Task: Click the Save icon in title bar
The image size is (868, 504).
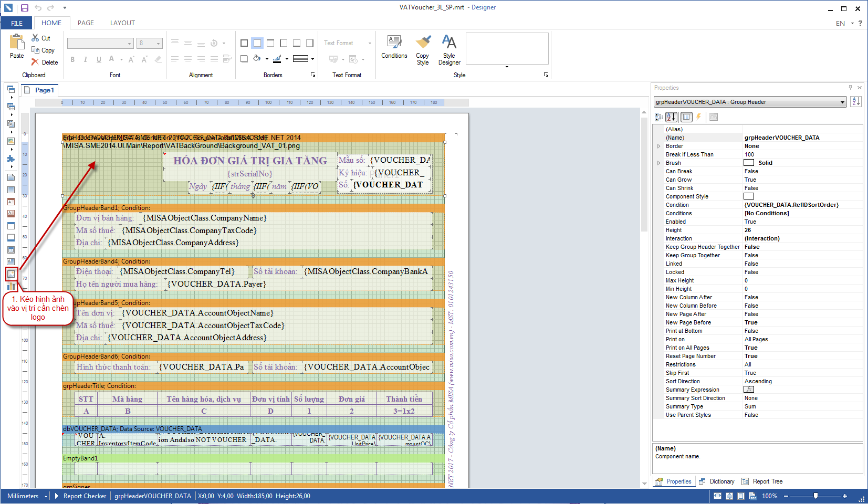Action: point(25,8)
